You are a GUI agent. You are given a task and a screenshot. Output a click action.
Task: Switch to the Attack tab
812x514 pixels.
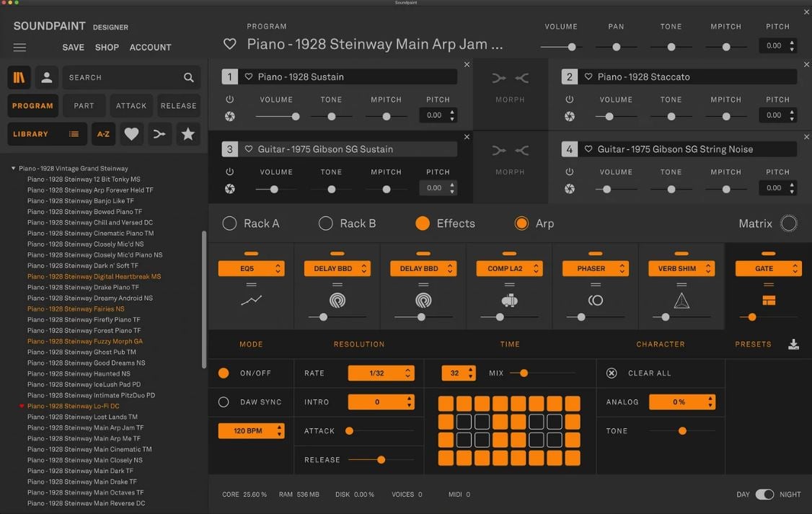(x=131, y=106)
